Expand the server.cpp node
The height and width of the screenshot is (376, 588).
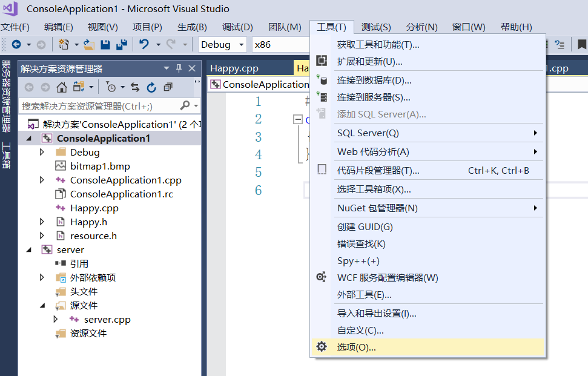pyautogui.click(x=56, y=320)
